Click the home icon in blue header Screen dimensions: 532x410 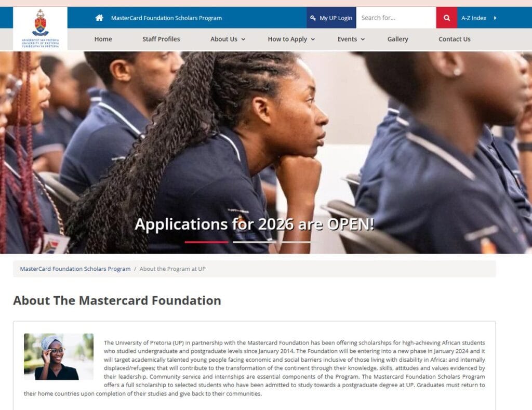pos(99,18)
